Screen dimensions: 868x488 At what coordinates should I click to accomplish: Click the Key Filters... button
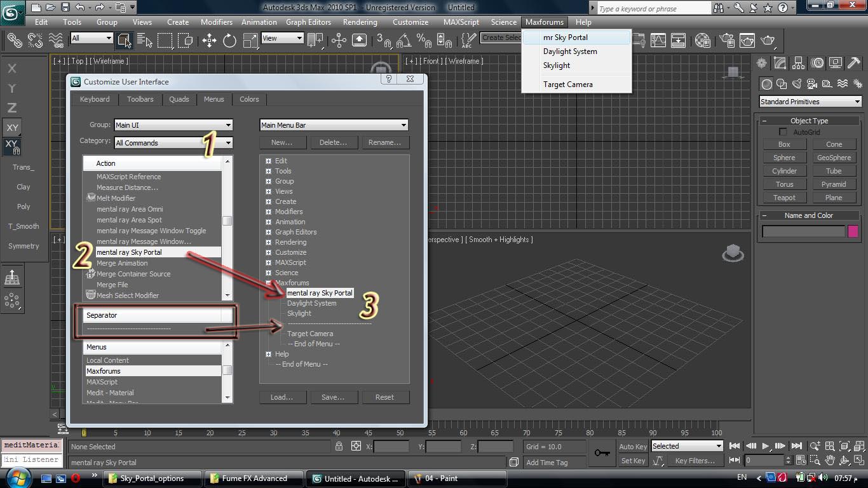[x=695, y=461]
